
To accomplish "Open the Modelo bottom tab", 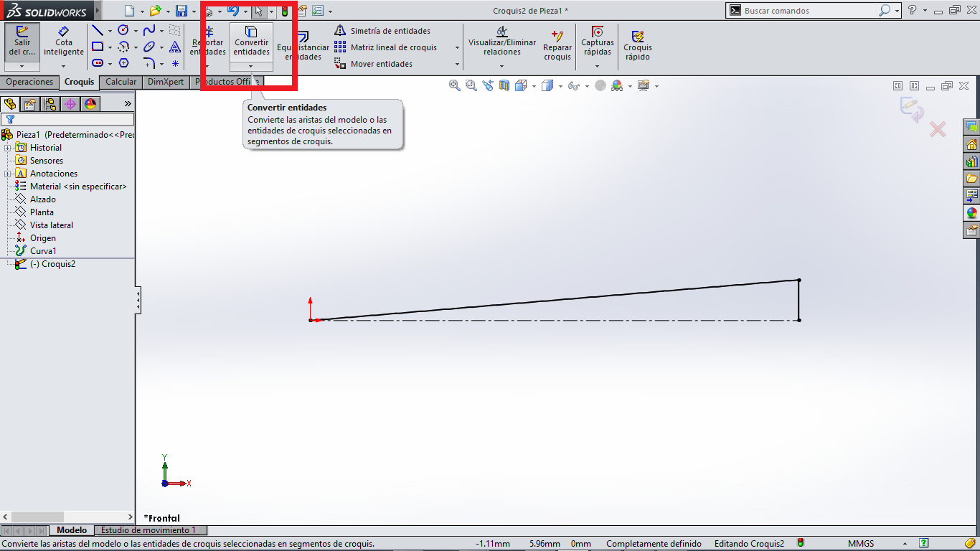I will click(72, 530).
